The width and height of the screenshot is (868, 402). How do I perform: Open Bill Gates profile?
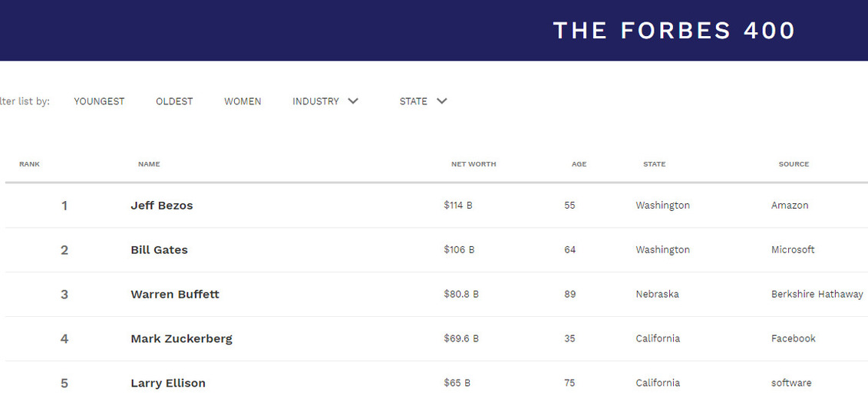tap(159, 250)
